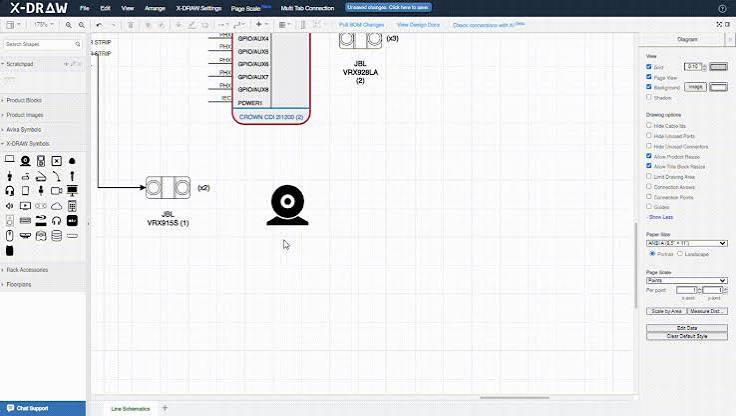Click the Unsaved changes save button
736x416 pixels.
click(388, 8)
